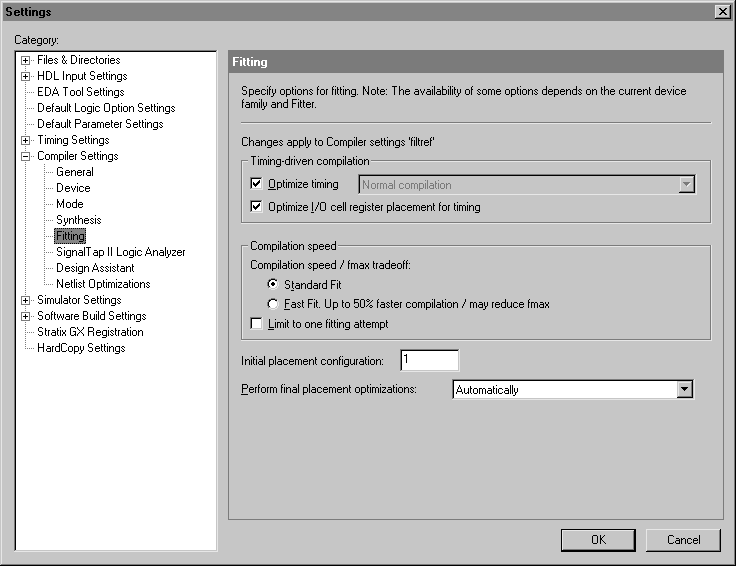Image resolution: width=736 pixels, height=566 pixels.
Task: Collapse the Compiler Settings node
Action: click(25, 156)
